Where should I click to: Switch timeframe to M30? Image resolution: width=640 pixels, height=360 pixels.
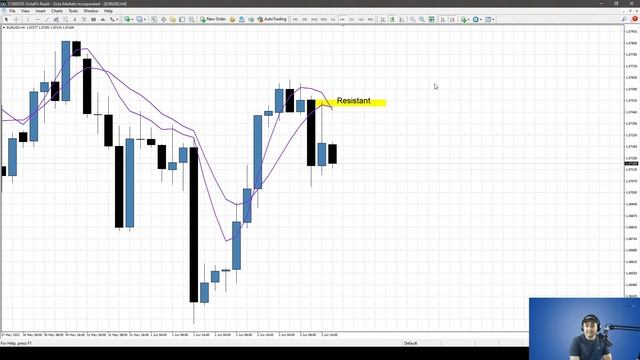click(324, 19)
